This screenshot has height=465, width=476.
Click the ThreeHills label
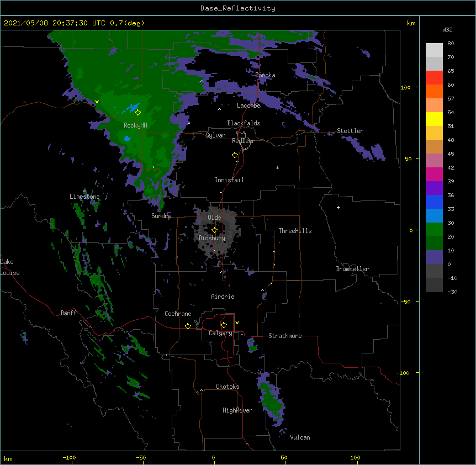295,231
